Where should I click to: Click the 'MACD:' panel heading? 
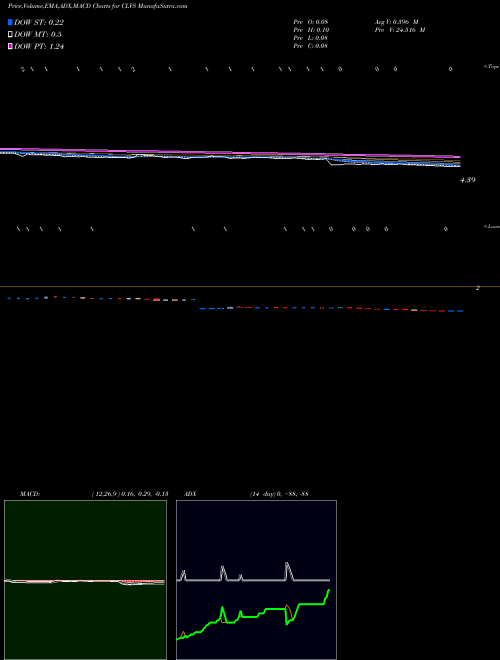(30, 494)
